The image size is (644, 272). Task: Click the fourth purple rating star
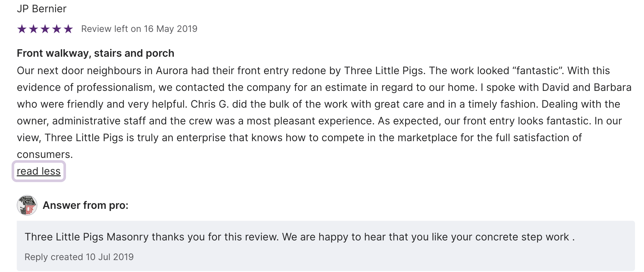point(57,29)
